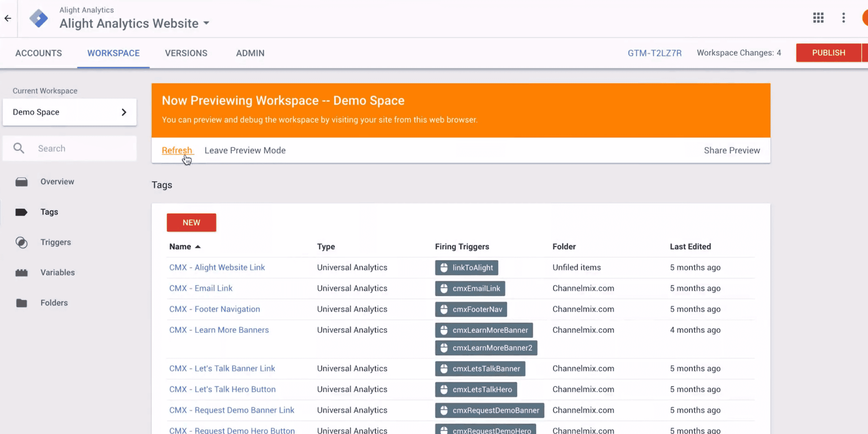This screenshot has width=868, height=434.
Task: Open the CMX - Alight Website Link tag
Action: [x=217, y=268]
